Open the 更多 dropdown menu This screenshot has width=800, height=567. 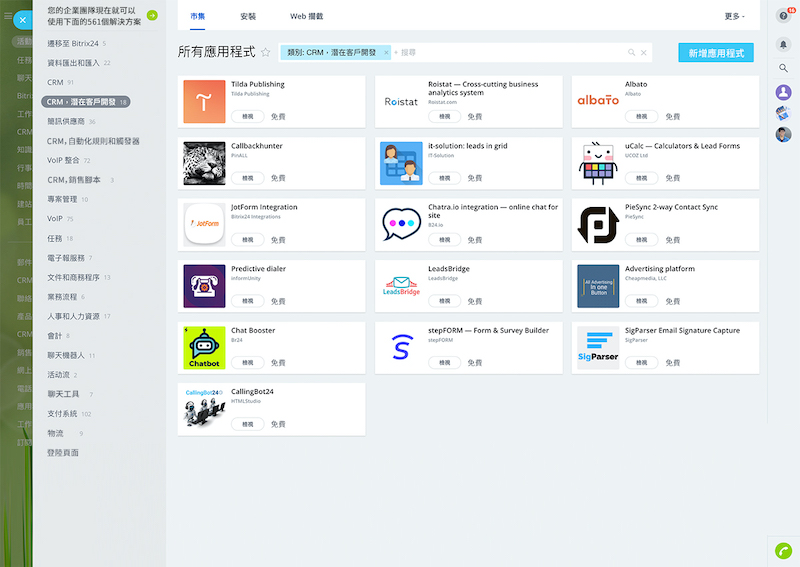(734, 16)
